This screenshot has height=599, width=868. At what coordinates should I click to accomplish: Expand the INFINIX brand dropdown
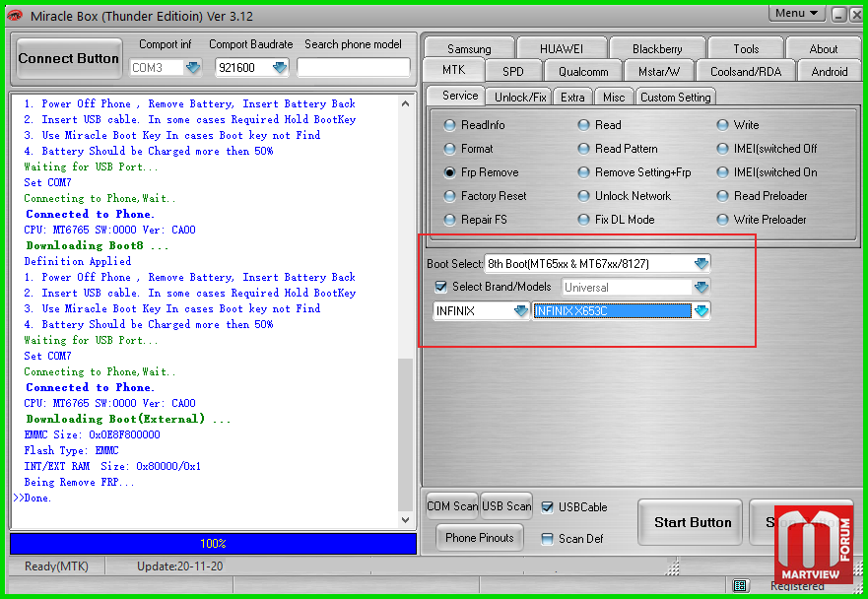coord(521,310)
